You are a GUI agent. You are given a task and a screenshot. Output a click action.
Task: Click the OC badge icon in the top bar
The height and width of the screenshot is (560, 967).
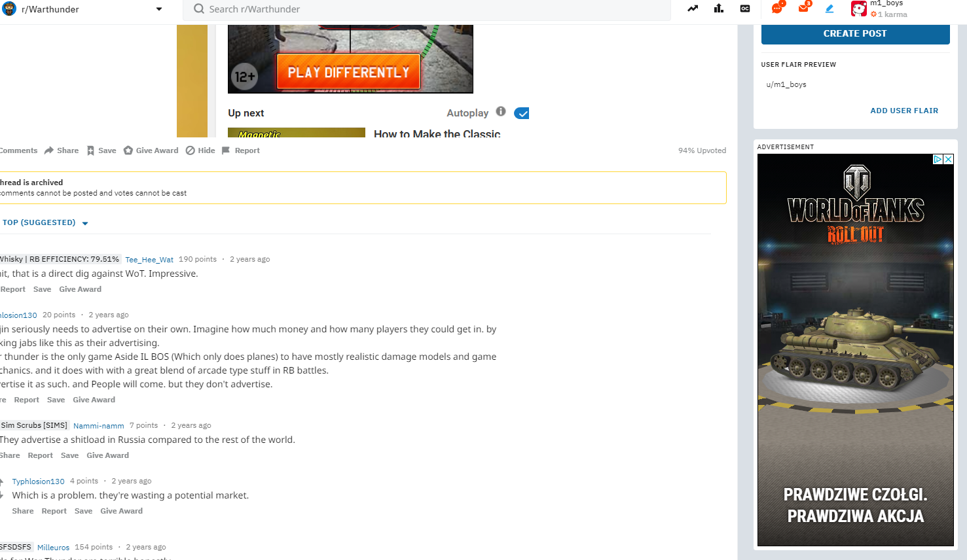point(745,9)
